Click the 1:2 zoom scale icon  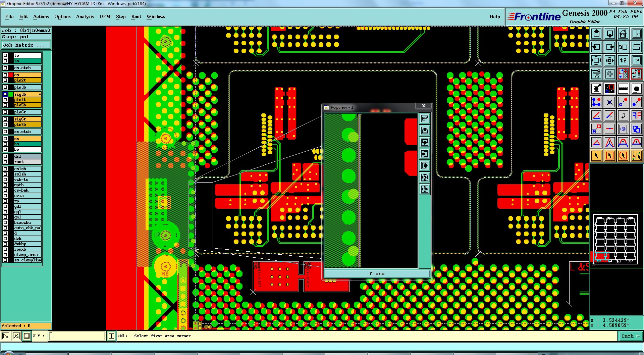[x=623, y=60]
